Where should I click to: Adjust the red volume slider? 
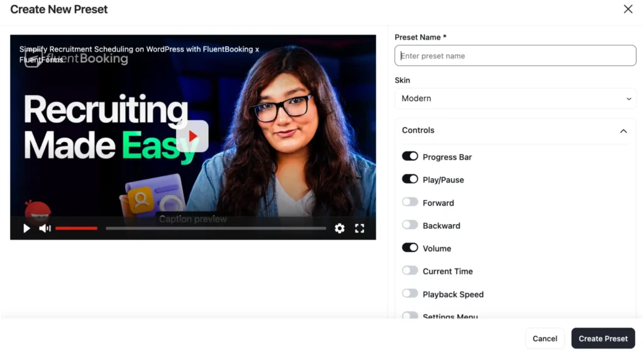point(76,228)
